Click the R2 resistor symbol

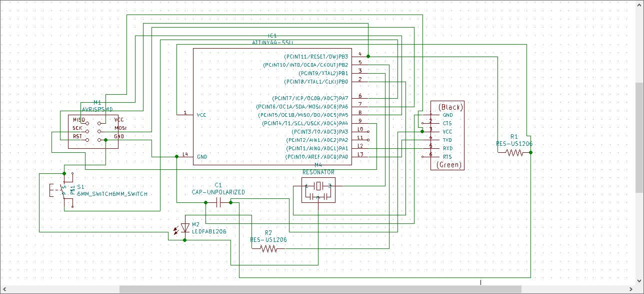268,248
